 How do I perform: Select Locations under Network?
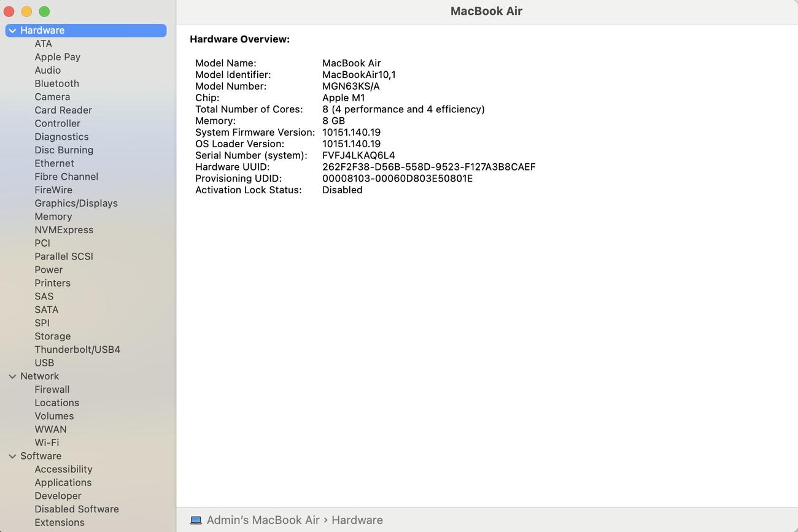[56, 403]
